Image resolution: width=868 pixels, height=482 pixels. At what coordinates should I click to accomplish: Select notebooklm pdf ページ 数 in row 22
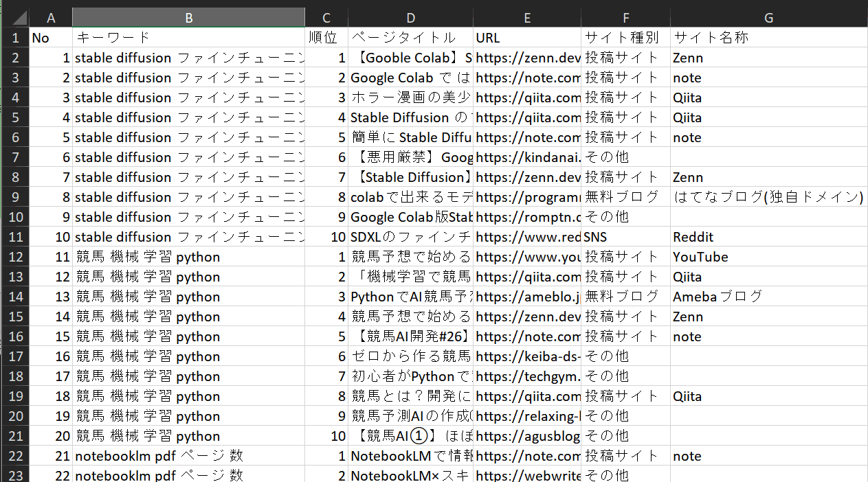tap(188, 456)
